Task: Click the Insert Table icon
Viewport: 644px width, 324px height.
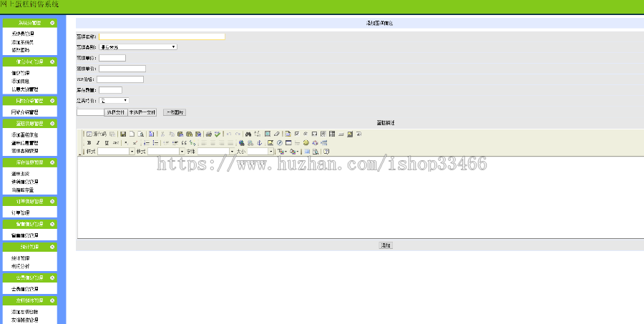Action: (x=288, y=143)
